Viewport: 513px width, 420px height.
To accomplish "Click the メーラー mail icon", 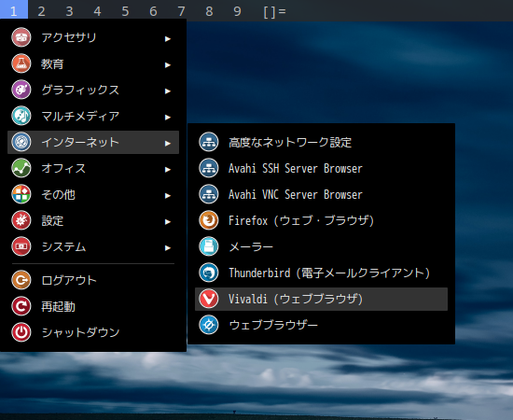I will pyautogui.click(x=209, y=246).
